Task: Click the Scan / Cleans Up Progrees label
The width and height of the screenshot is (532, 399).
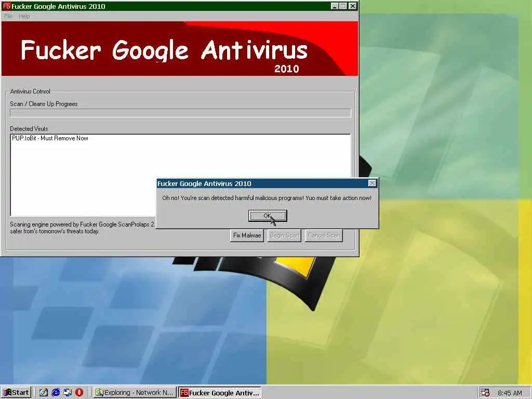Action: [x=44, y=104]
